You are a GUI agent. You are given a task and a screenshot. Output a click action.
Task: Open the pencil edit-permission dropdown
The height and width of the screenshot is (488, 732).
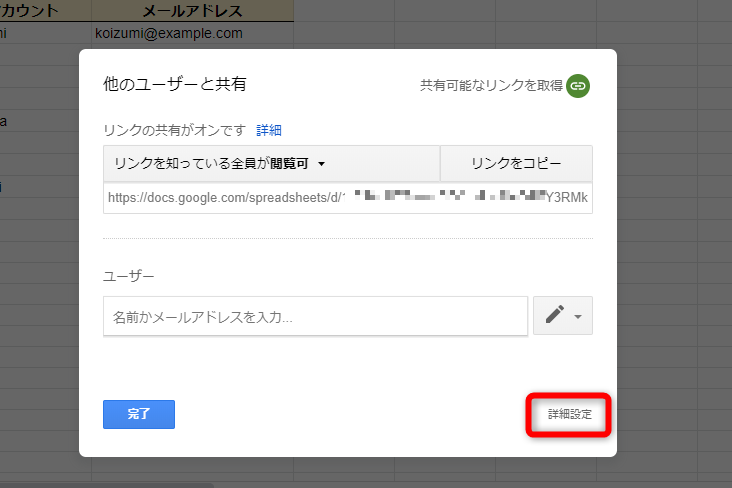(x=563, y=316)
